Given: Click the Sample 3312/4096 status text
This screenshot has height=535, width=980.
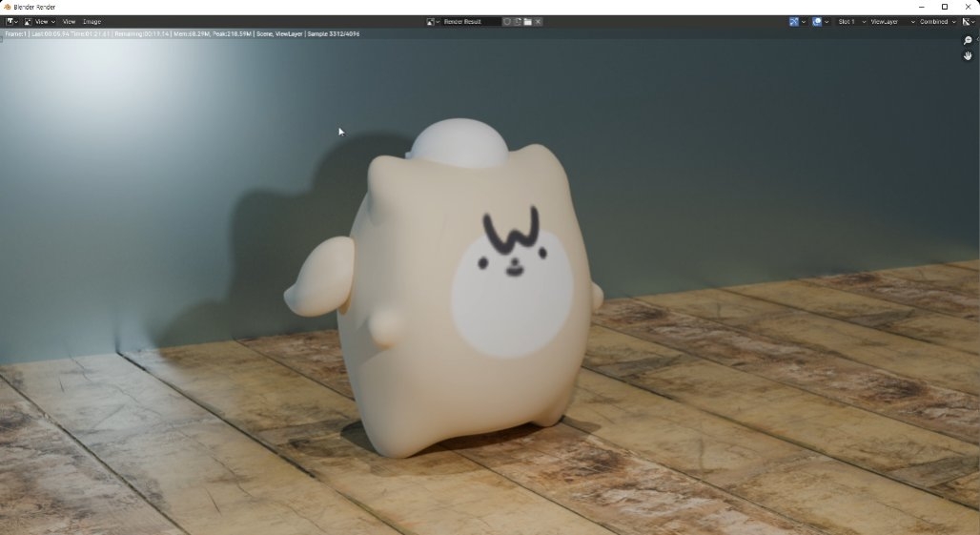Looking at the screenshot, I should [333, 33].
